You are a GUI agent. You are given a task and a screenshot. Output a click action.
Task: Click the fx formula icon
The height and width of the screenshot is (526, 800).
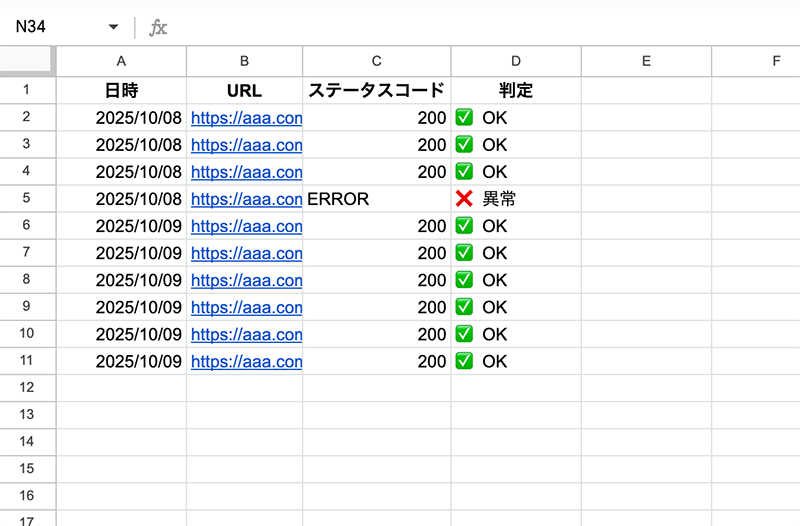pos(158,28)
